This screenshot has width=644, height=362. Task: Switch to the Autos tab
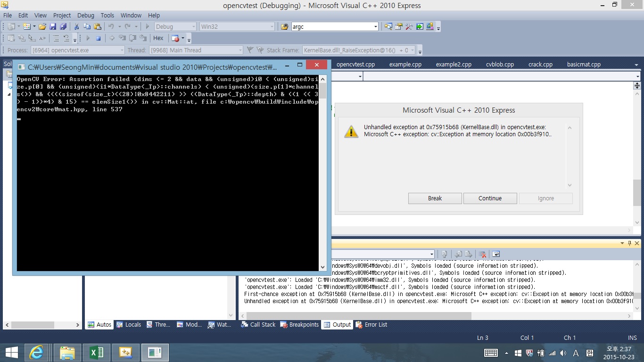click(x=99, y=324)
